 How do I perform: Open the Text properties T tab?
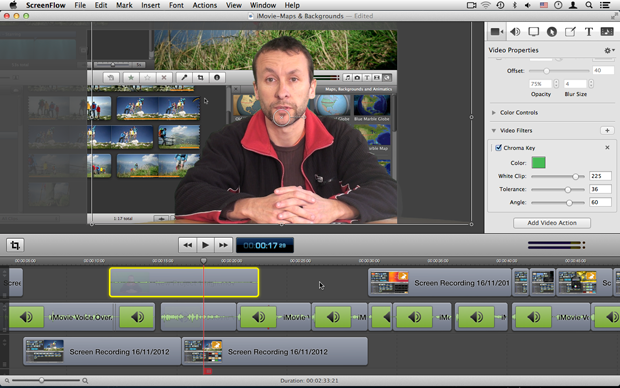coord(588,32)
